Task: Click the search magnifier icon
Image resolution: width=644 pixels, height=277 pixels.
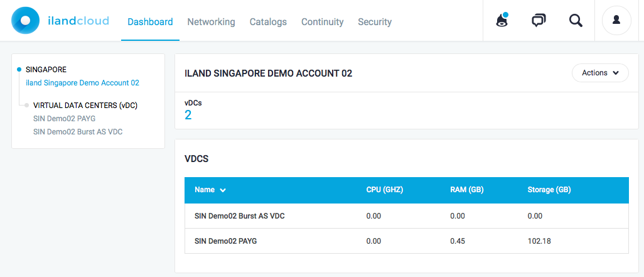Action: [x=576, y=20]
